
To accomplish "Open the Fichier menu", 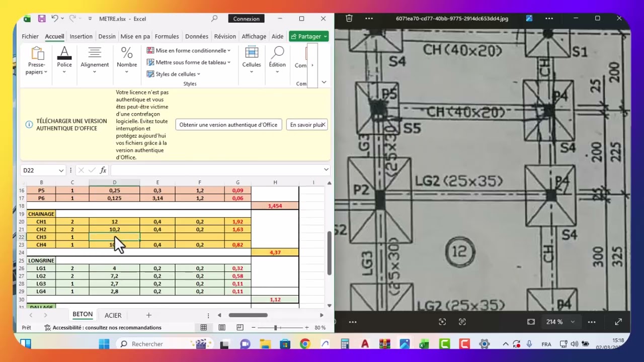I will [x=30, y=36].
